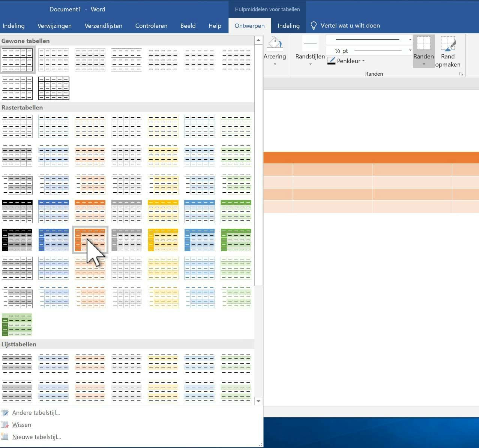Image resolution: width=479 pixels, height=448 pixels.
Task: Click the Randen borders grid icon
Action: click(x=423, y=43)
